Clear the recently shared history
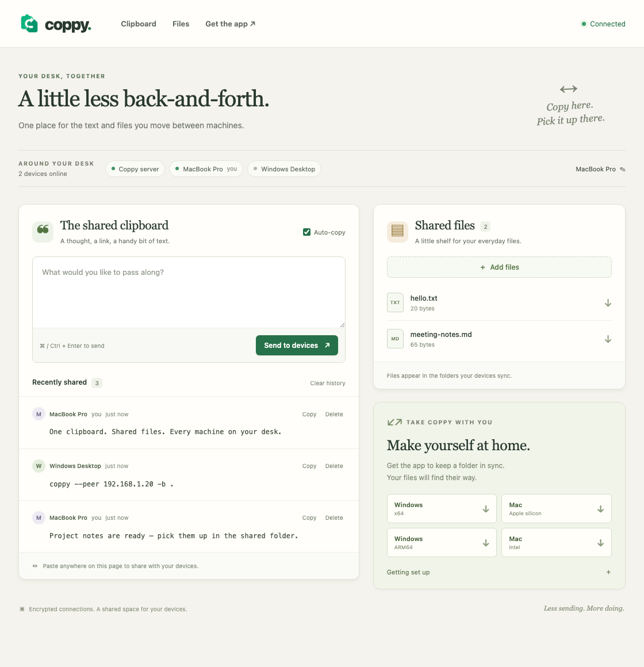The height and width of the screenshot is (667, 644). (x=328, y=384)
